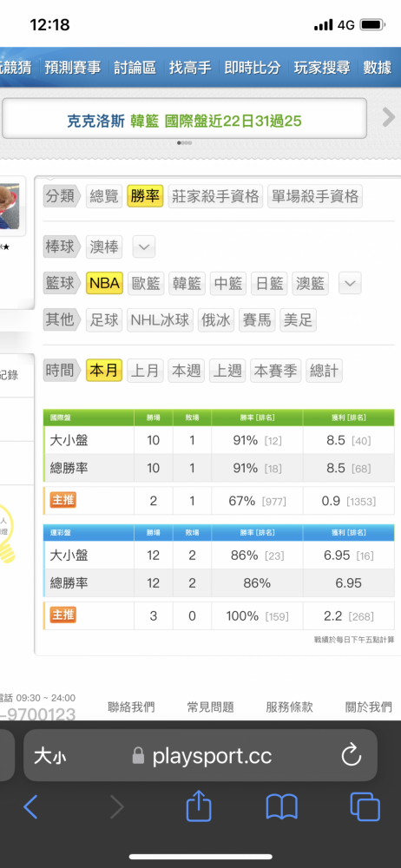Viewport: 401px width, 868px height.
Task: Open the Safari bookmarks book icon
Action: point(282,806)
